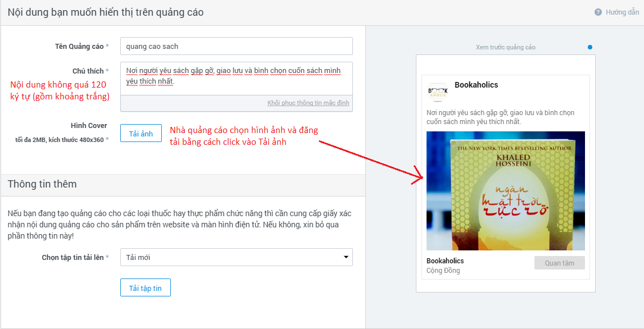
Task: Click the book cover image in preview
Action: (x=505, y=191)
